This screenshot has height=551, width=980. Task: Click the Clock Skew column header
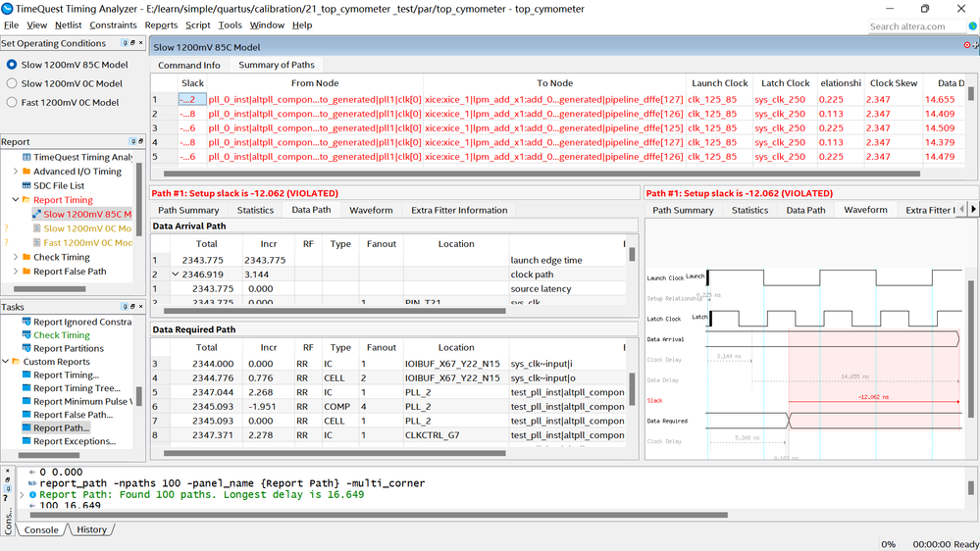(894, 83)
